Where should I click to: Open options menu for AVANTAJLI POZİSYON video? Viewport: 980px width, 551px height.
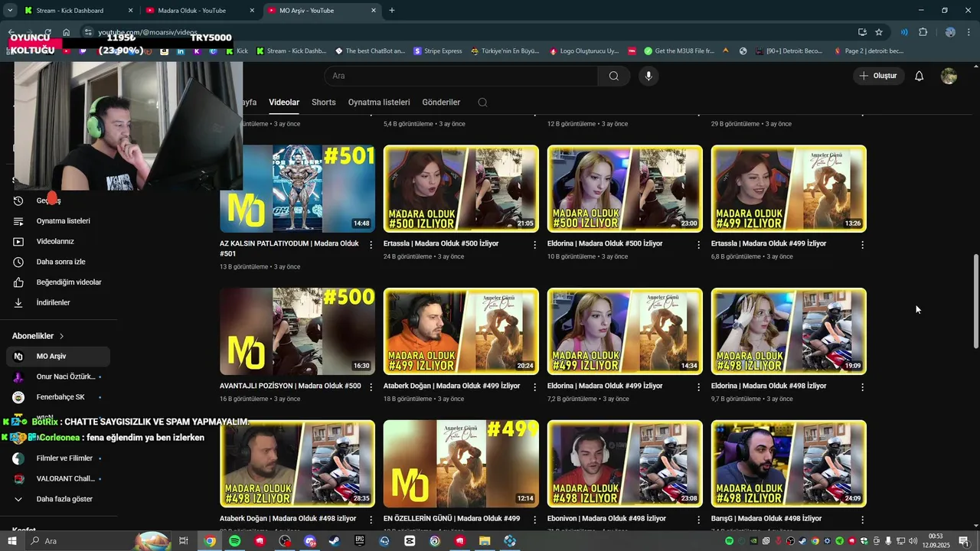coord(371,387)
